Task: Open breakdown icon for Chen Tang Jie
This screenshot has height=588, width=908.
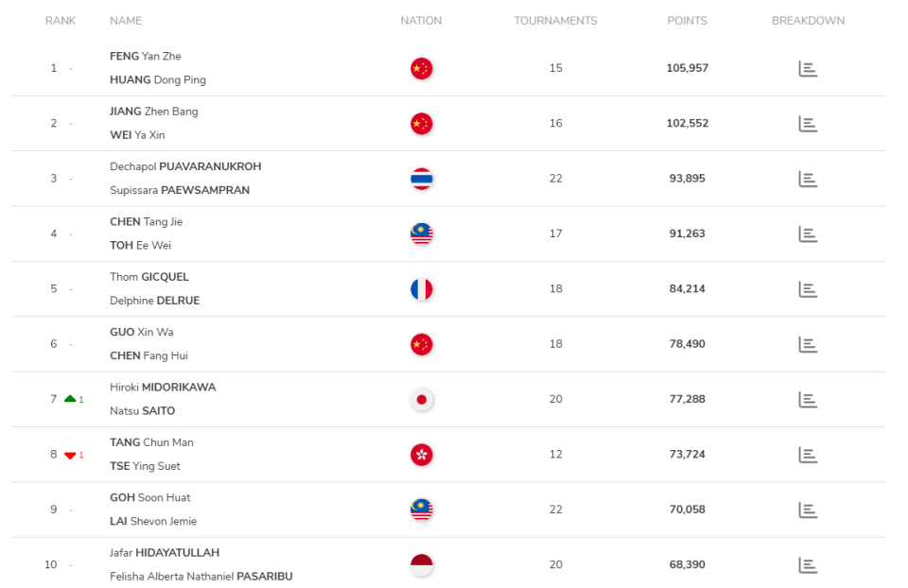Action: (x=808, y=233)
